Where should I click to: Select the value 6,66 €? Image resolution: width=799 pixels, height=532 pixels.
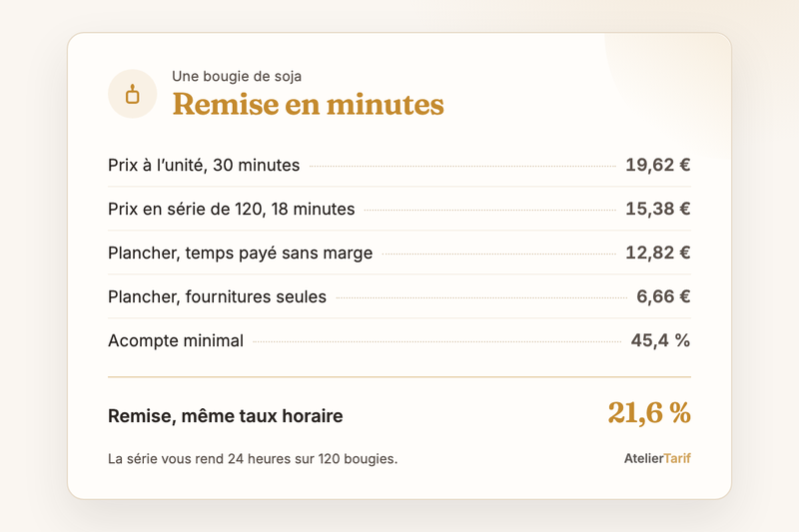663,296
